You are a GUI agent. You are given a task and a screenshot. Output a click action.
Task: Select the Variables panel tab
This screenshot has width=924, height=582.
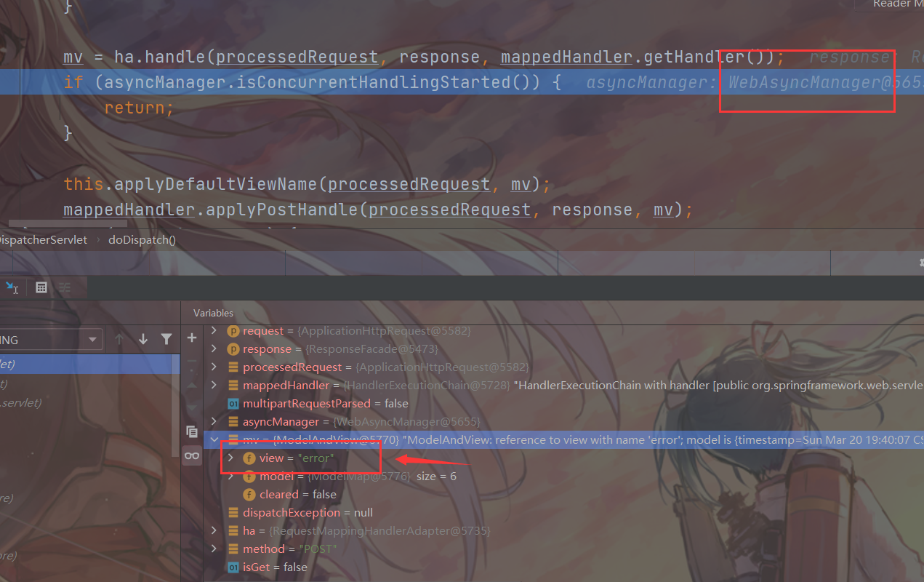pos(213,313)
